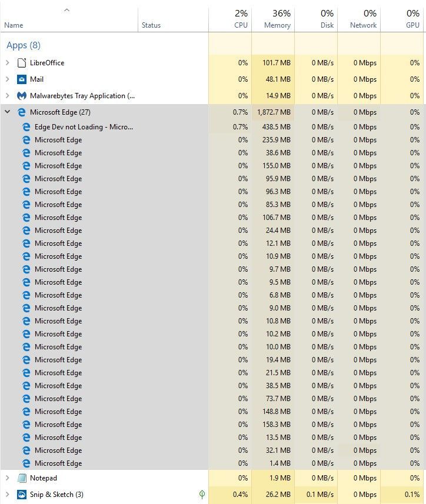
Task: Sort by the Status column header
Action: [173, 19]
